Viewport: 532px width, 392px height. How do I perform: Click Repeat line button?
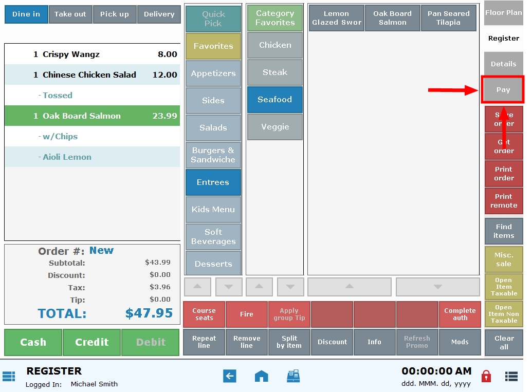(x=204, y=342)
